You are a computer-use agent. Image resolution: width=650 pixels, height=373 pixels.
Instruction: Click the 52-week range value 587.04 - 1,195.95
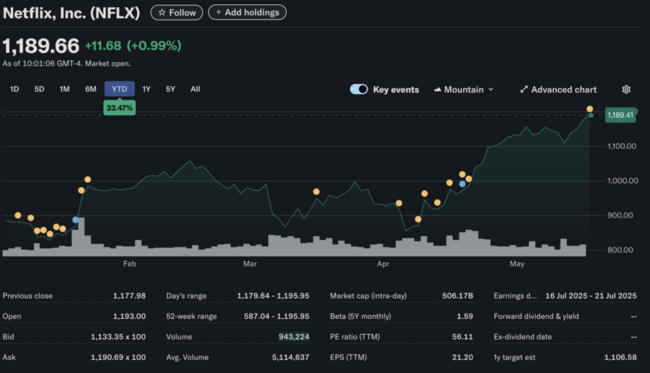click(276, 316)
